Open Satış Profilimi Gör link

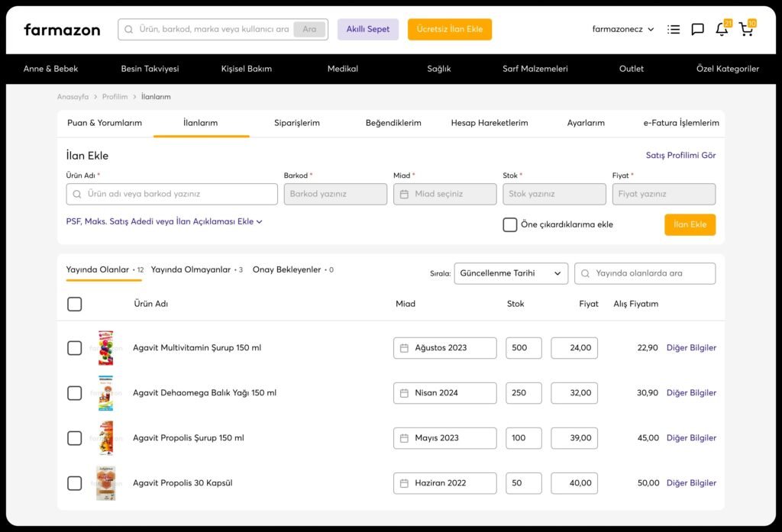680,156
